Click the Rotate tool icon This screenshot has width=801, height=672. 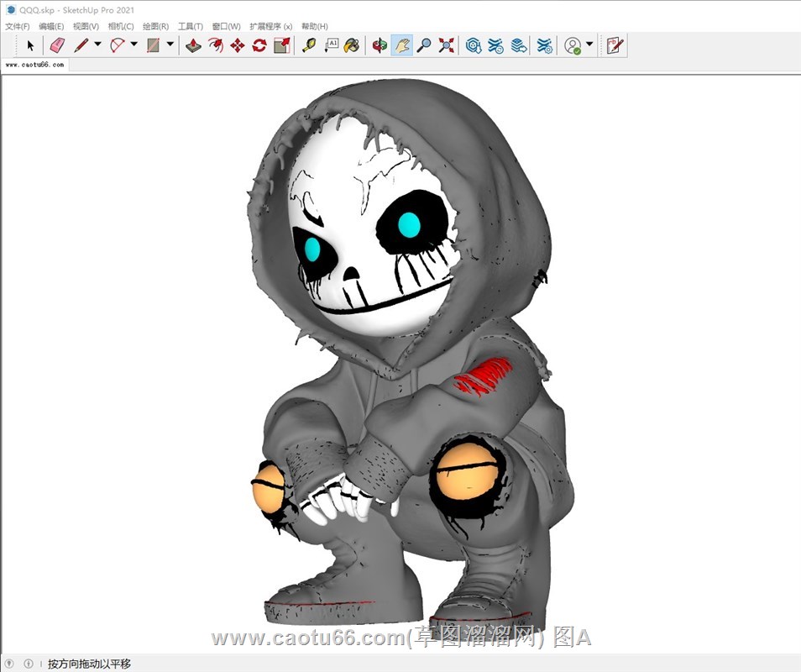pyautogui.click(x=259, y=45)
